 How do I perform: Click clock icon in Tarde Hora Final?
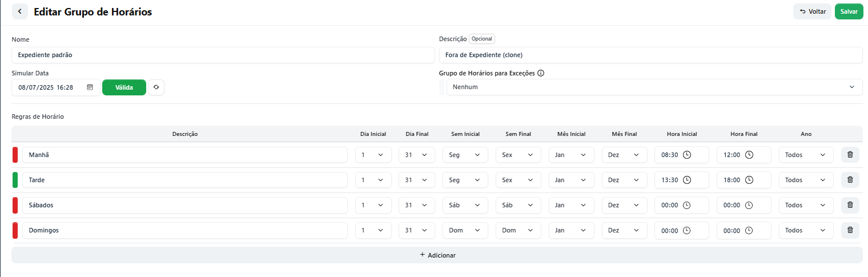[x=749, y=180]
